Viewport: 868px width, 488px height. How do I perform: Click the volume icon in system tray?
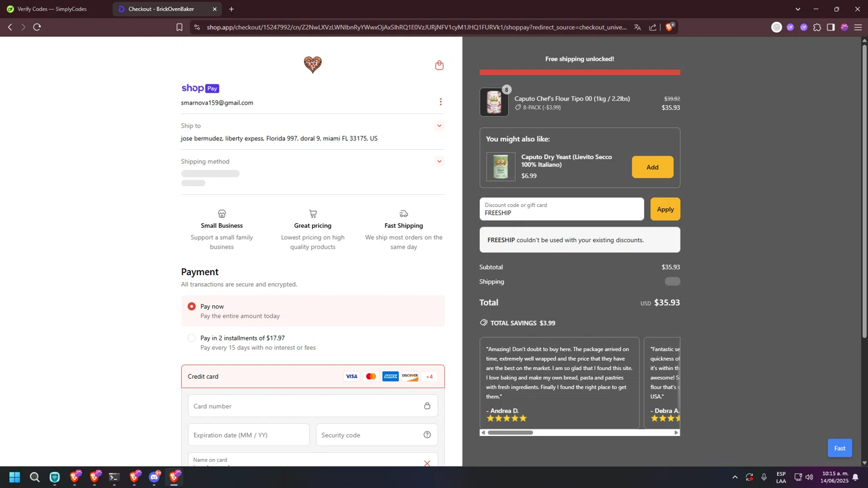click(809, 477)
